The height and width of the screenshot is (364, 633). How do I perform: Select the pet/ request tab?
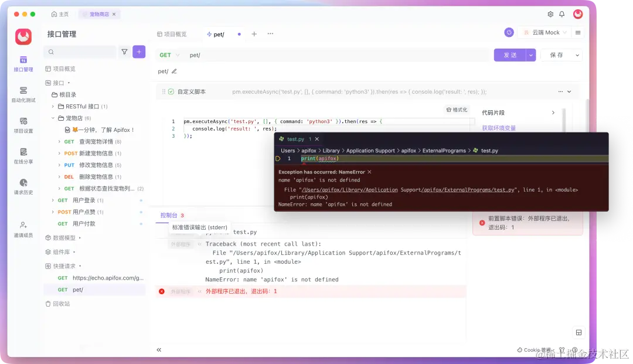[216, 35]
